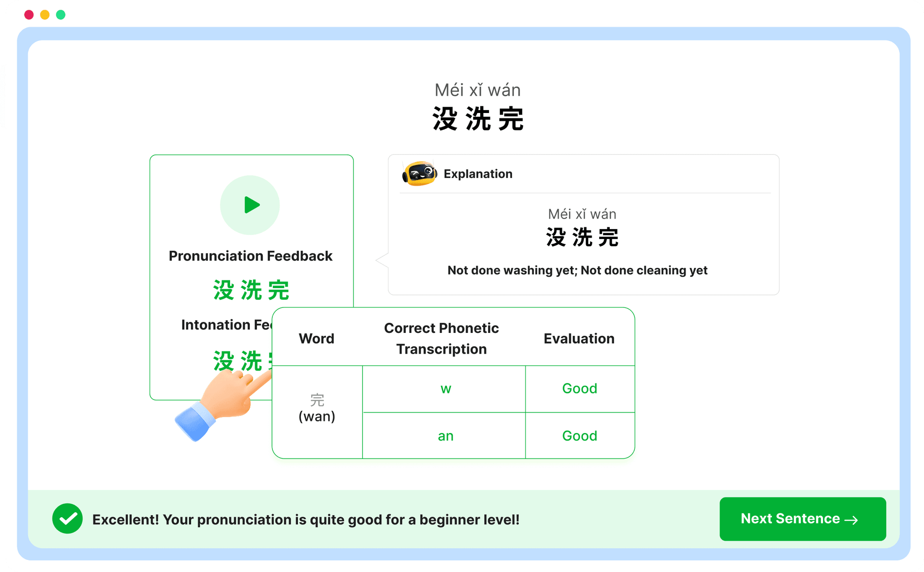Click the robot mascot icon beside Explanation
924x572 pixels.
(x=419, y=174)
